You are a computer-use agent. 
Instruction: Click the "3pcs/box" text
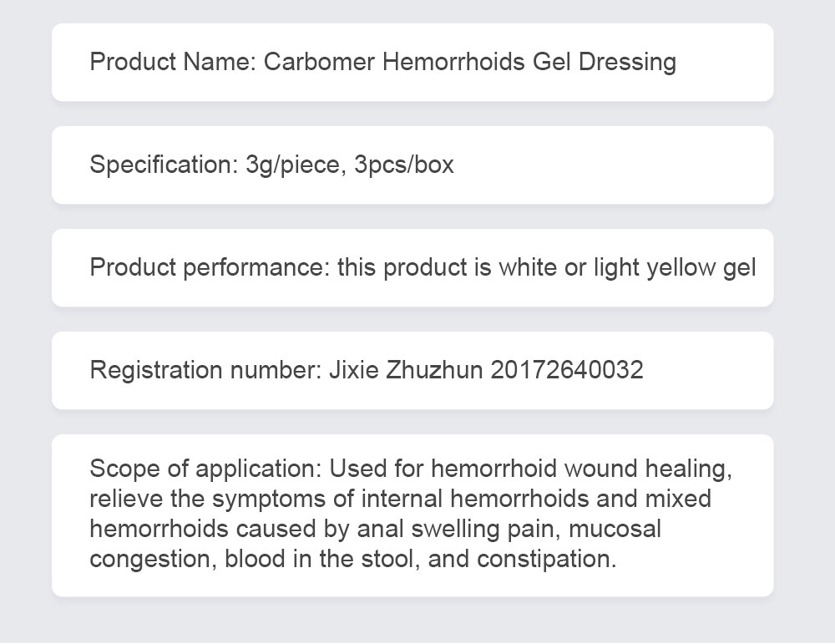(404, 165)
